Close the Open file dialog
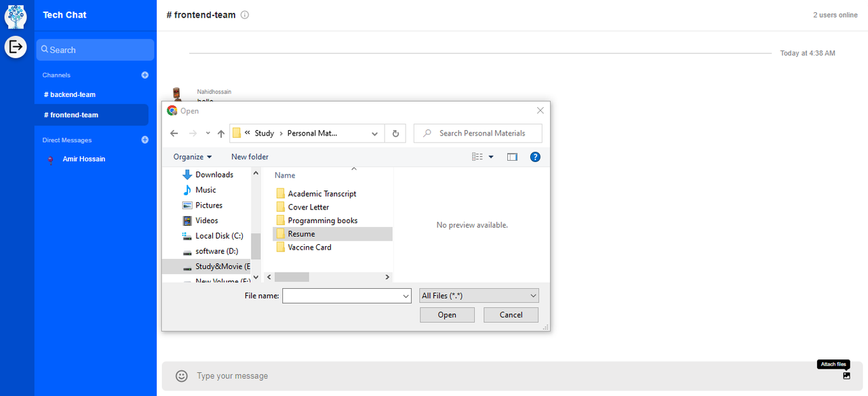The height and width of the screenshot is (396, 868). tap(540, 111)
